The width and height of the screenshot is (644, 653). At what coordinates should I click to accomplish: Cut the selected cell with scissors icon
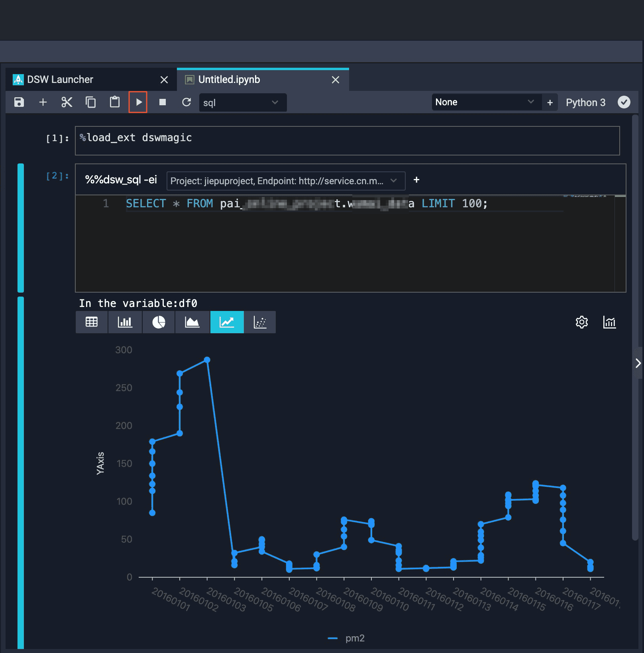click(x=67, y=102)
